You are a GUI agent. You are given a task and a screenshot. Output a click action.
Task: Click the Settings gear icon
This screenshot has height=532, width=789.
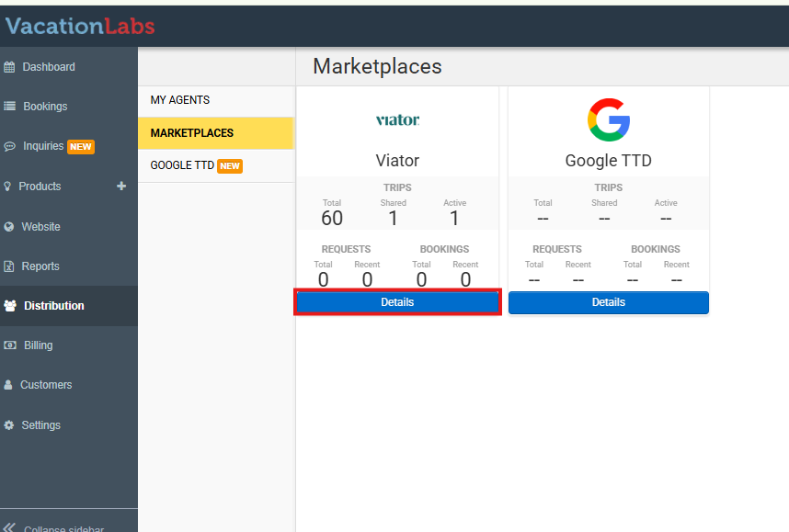click(9, 425)
